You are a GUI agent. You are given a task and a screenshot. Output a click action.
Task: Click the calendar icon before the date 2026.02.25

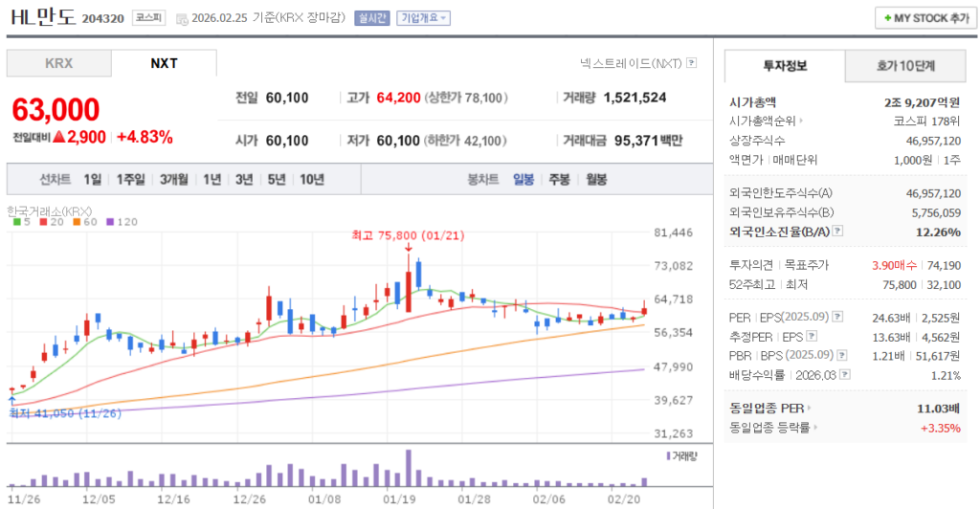coord(182,18)
